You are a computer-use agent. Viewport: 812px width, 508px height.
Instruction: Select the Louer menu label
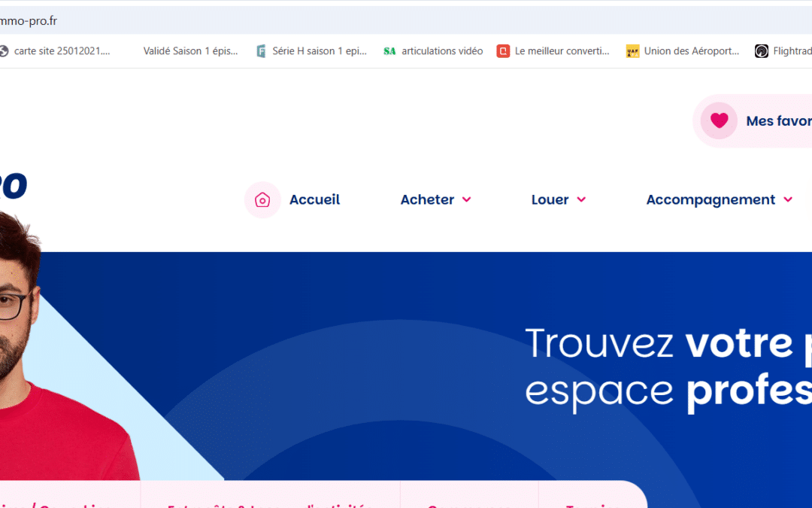click(550, 199)
